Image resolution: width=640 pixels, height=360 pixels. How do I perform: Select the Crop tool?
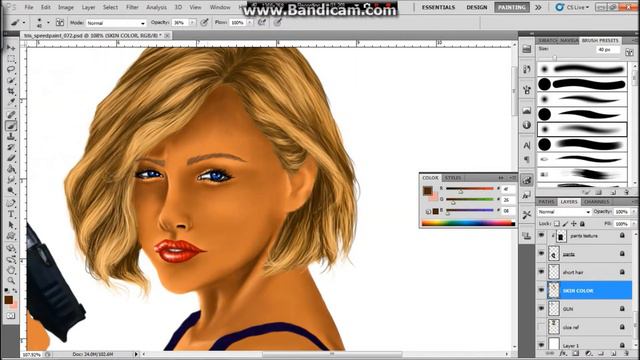click(x=11, y=91)
